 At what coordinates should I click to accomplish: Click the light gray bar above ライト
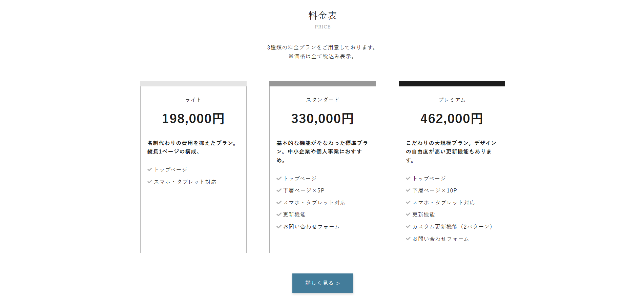193,84
